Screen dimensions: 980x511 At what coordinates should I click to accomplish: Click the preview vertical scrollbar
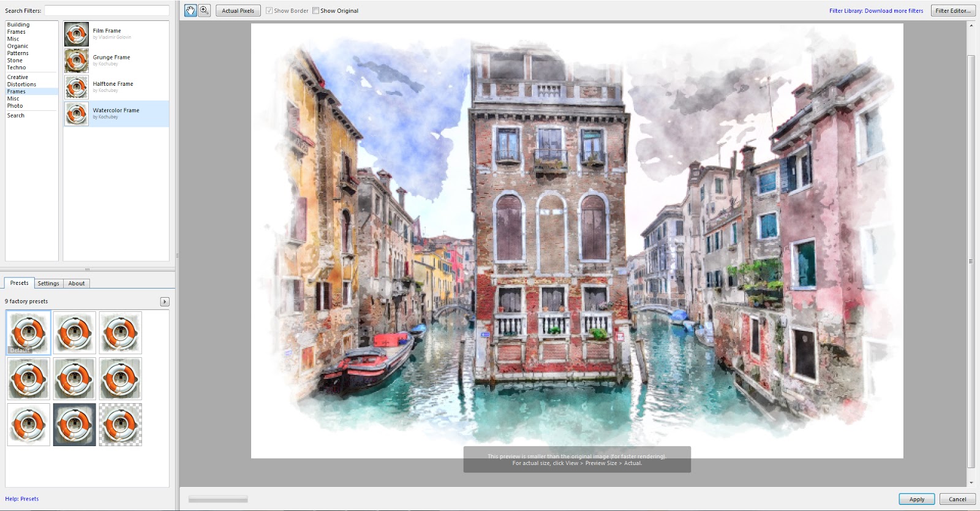(970, 260)
